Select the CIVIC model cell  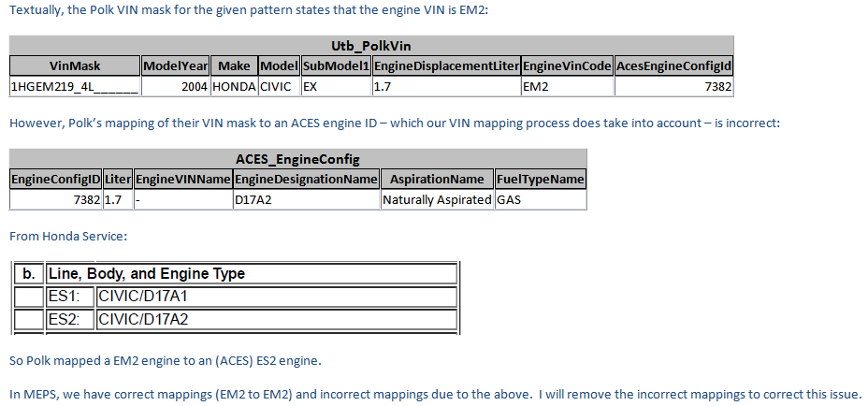click(x=280, y=86)
